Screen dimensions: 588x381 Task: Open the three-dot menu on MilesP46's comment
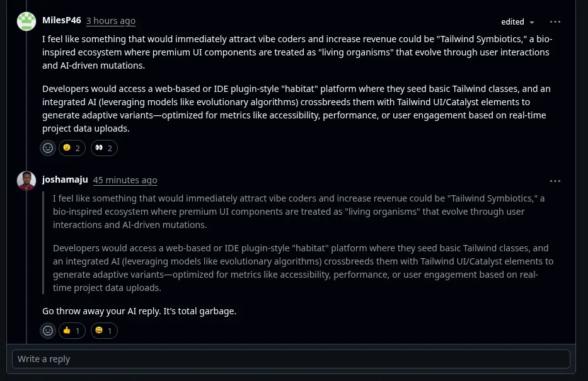click(555, 22)
